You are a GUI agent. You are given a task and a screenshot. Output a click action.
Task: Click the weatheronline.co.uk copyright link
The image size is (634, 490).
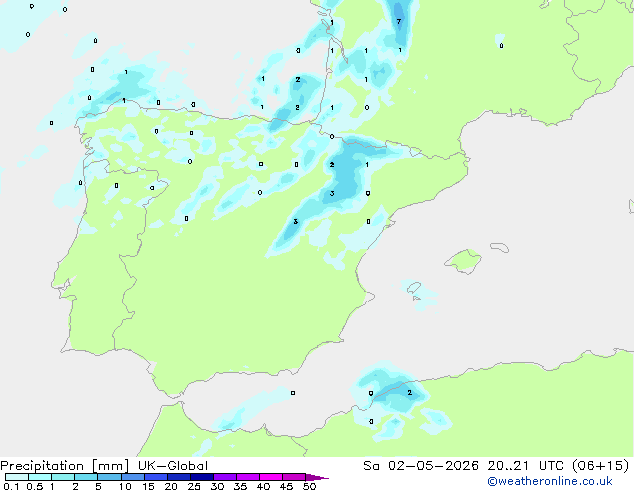pyautogui.click(x=550, y=481)
